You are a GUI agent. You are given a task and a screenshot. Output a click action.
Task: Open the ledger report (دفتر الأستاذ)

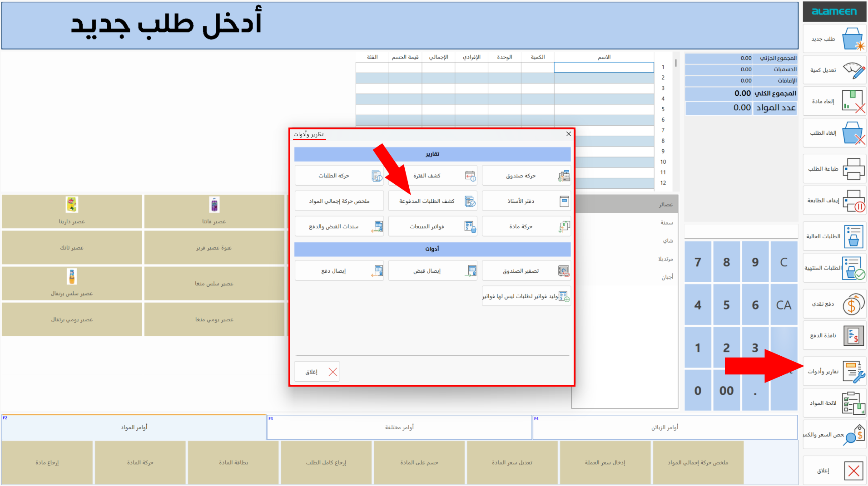pyautogui.click(x=526, y=201)
